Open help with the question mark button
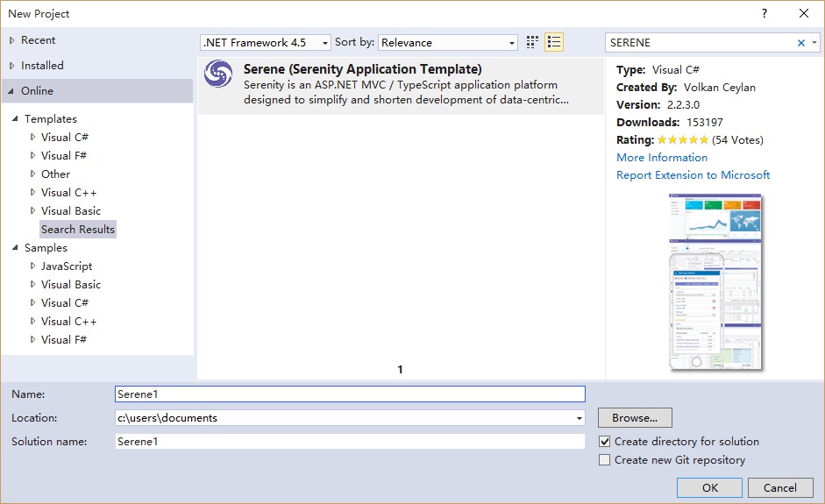The image size is (825, 504). pos(765,13)
